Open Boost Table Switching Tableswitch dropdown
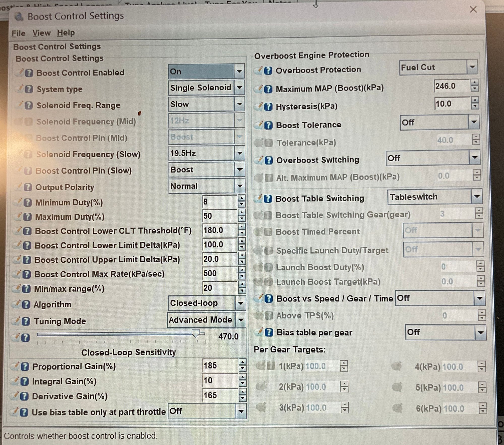This screenshot has width=504, height=445. coord(477,197)
